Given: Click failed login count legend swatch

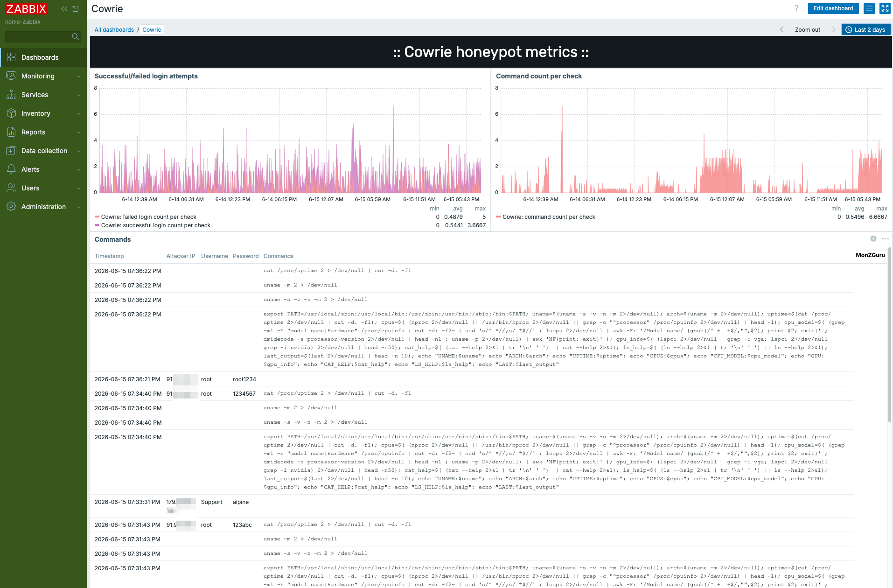Looking at the screenshot, I should pos(97,217).
